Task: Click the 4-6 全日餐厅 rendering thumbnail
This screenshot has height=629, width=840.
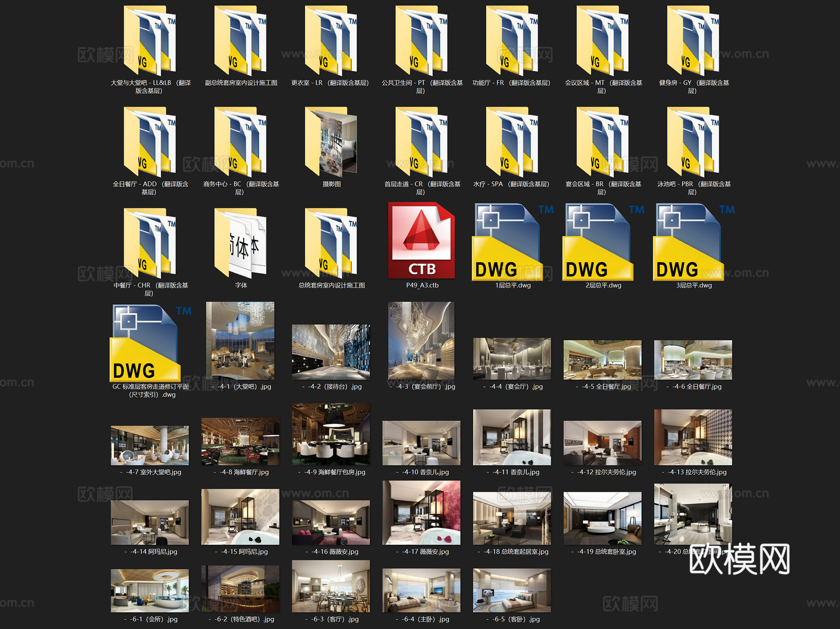Action: pyautogui.click(x=693, y=360)
